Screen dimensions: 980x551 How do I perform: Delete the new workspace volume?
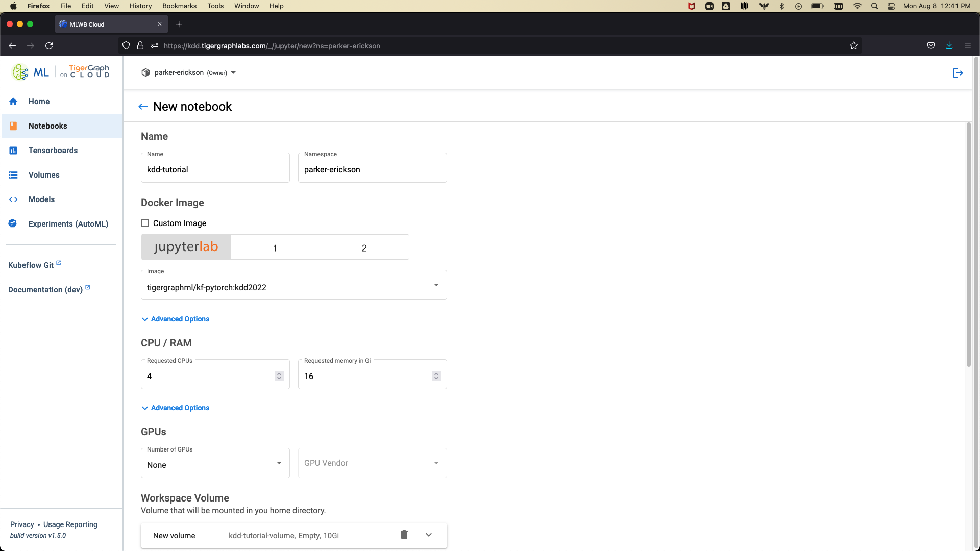coord(404,535)
